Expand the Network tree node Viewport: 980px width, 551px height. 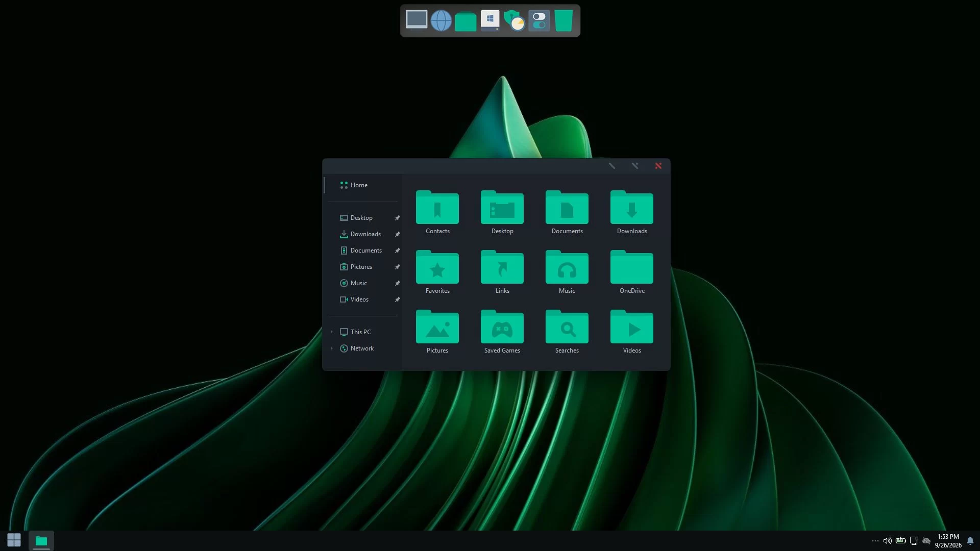[x=331, y=348]
